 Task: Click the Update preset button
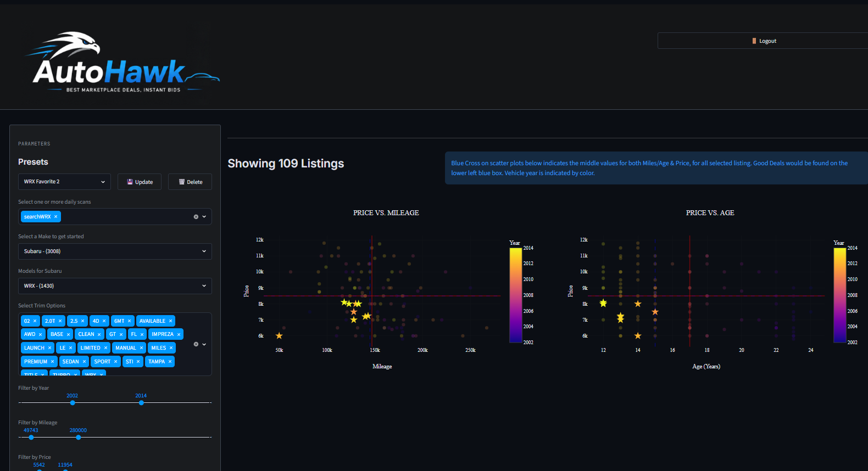click(140, 182)
